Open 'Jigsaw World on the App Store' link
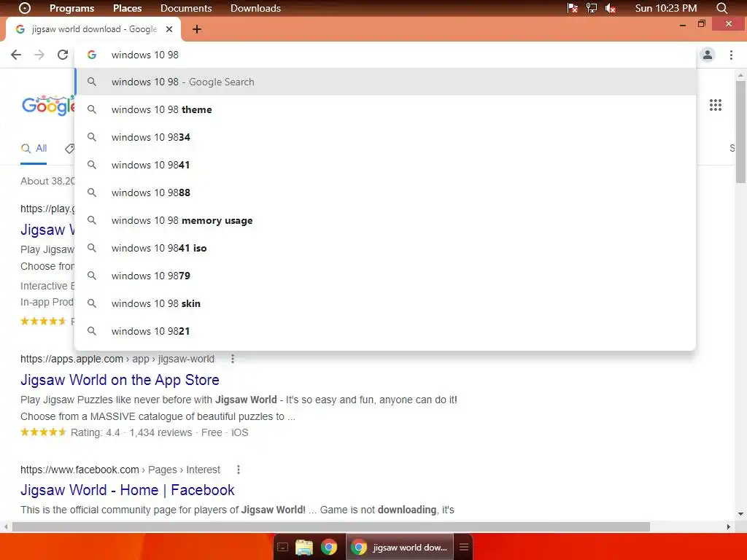 pos(120,380)
